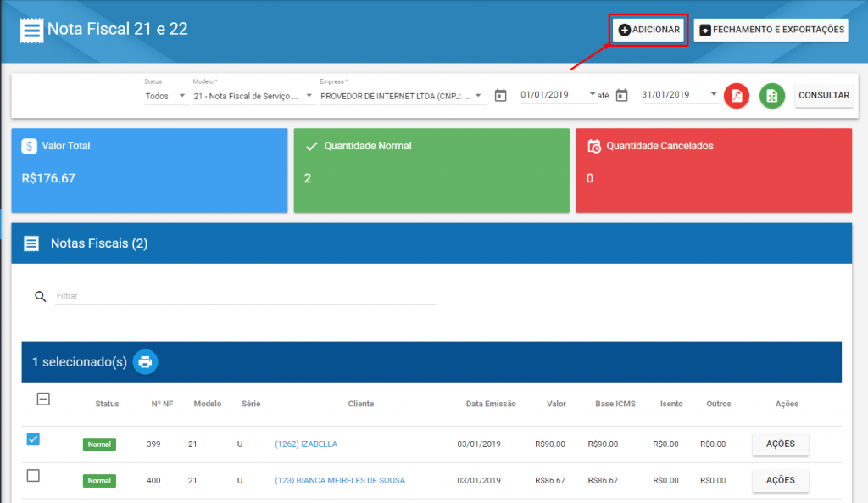This screenshot has width=868, height=503.
Task: Click the Notas Fiscais list icon
Action: click(x=31, y=243)
